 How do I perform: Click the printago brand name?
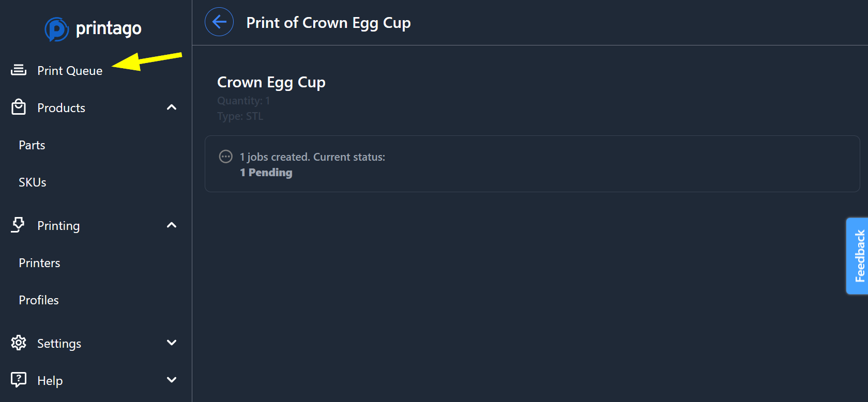click(x=109, y=28)
